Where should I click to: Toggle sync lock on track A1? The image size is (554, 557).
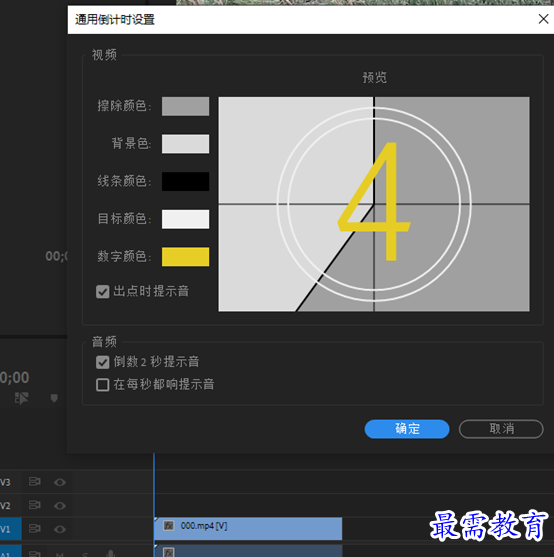click(x=34, y=553)
